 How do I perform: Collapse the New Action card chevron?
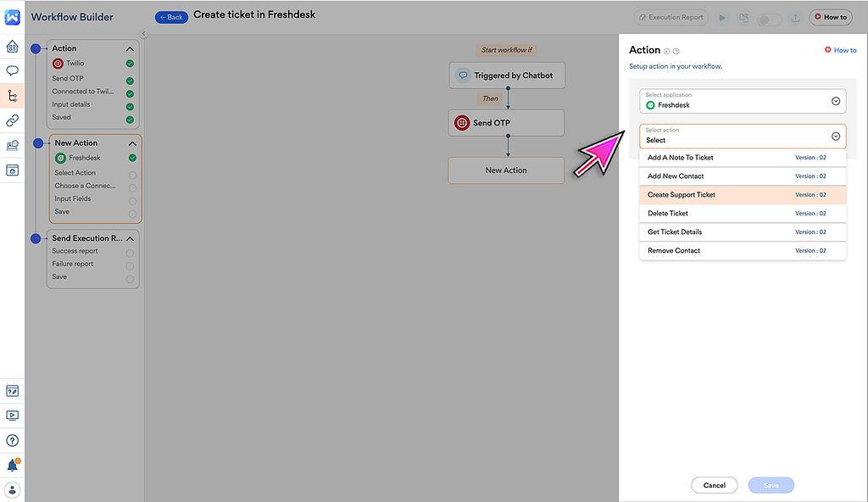[x=132, y=143]
